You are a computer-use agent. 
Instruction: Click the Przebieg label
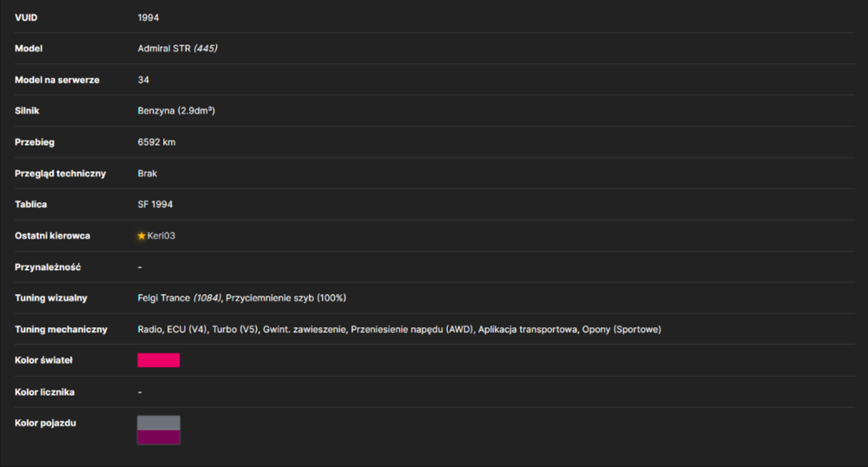tap(35, 142)
